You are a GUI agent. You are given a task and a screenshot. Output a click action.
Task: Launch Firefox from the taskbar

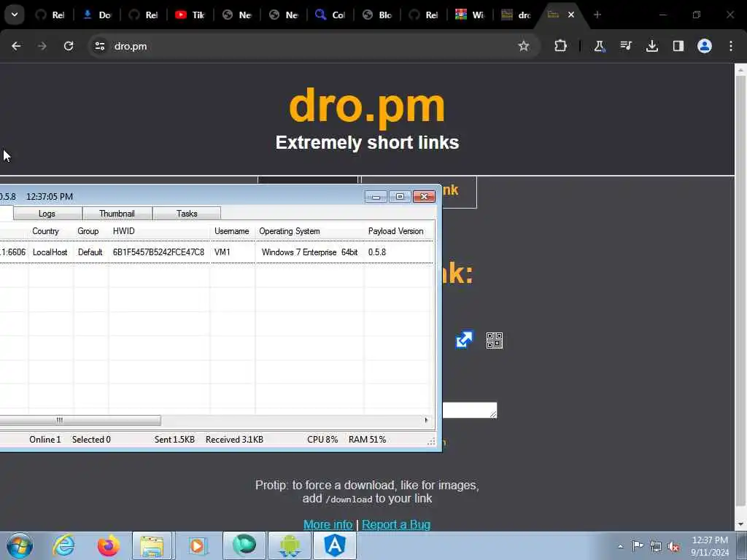(108, 545)
